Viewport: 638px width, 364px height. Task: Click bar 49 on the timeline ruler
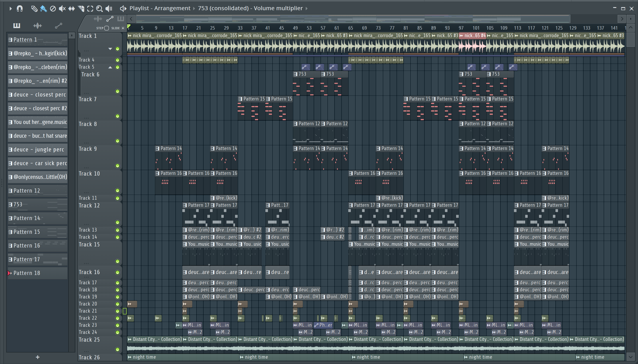[295, 28]
